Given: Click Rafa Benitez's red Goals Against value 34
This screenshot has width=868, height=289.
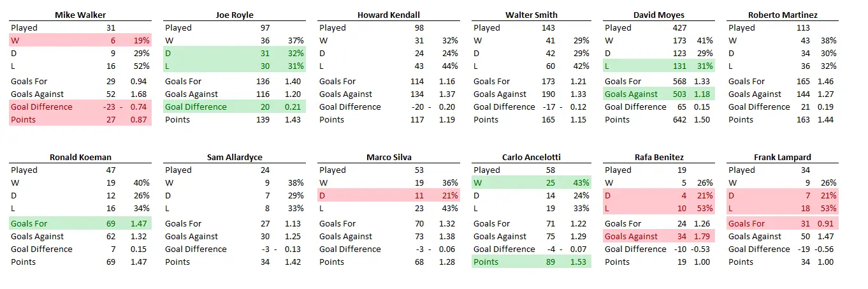Looking at the screenshot, I should click(x=681, y=237).
